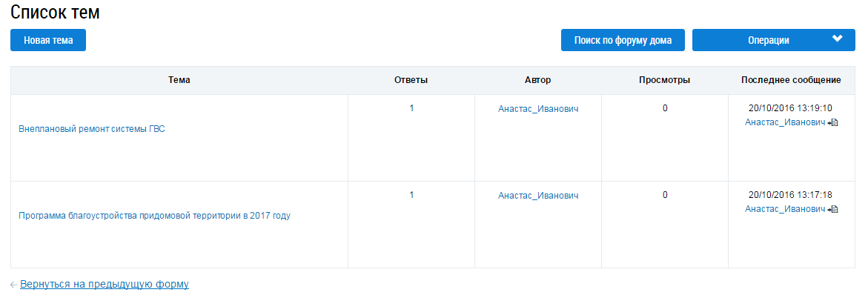Click the timestamp 20/10/2016 13:19:10
868x298 pixels.
791,108
